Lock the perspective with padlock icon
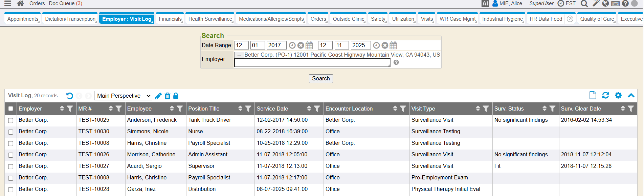 (176, 96)
